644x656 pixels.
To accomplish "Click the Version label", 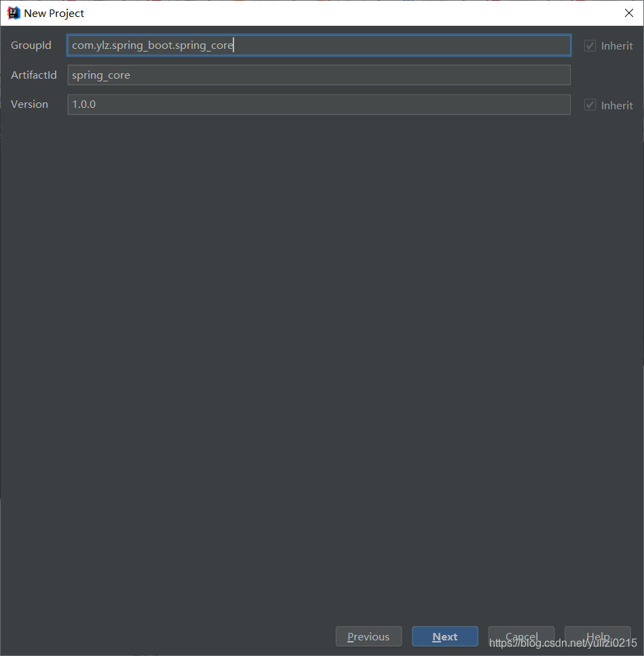I will click(x=30, y=104).
